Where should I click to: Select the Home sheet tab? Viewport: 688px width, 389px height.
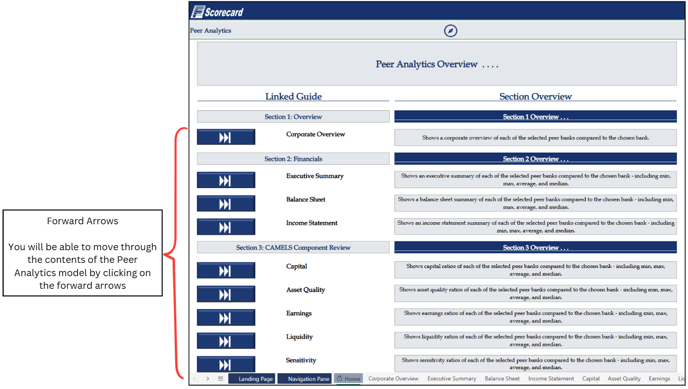(348, 378)
